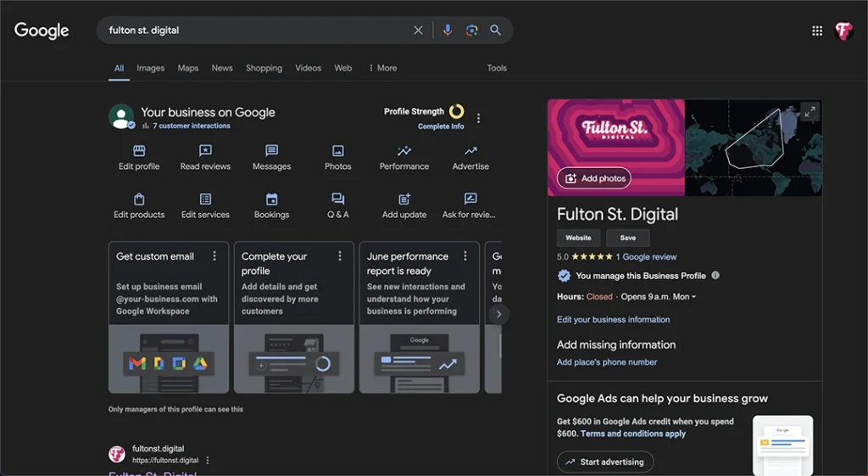Switch to the Maps tab

coord(187,68)
